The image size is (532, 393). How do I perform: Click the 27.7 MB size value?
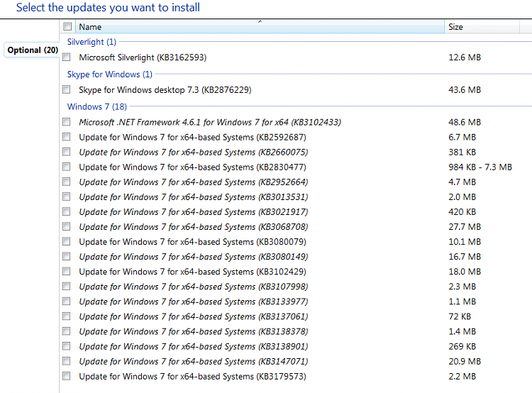465,227
